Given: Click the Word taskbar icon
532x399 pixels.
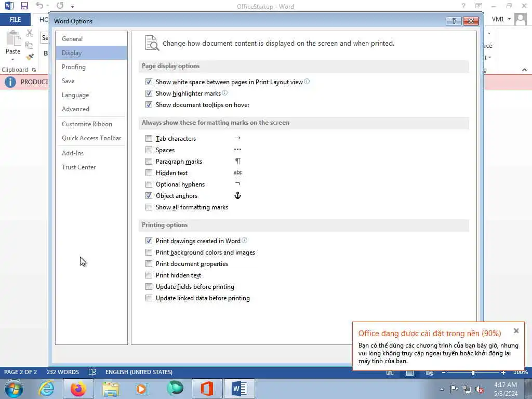Looking at the screenshot, I should point(239,389).
